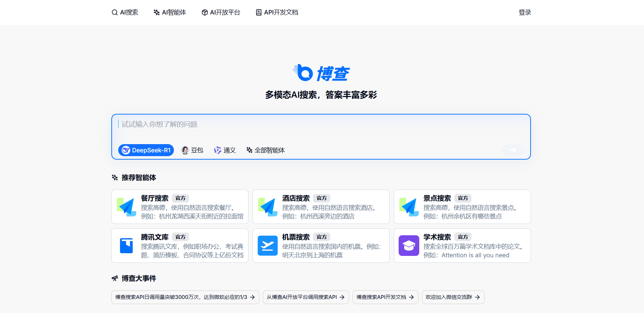Click arrow on 欢迎加入微信交流群 chip
This screenshot has height=313, width=644.
[x=477, y=297]
